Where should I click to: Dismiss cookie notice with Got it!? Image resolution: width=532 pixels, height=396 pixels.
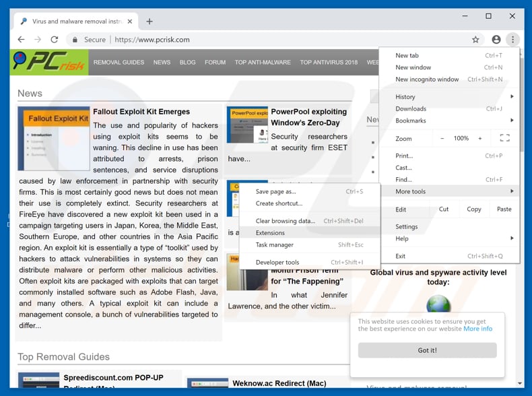(x=427, y=350)
